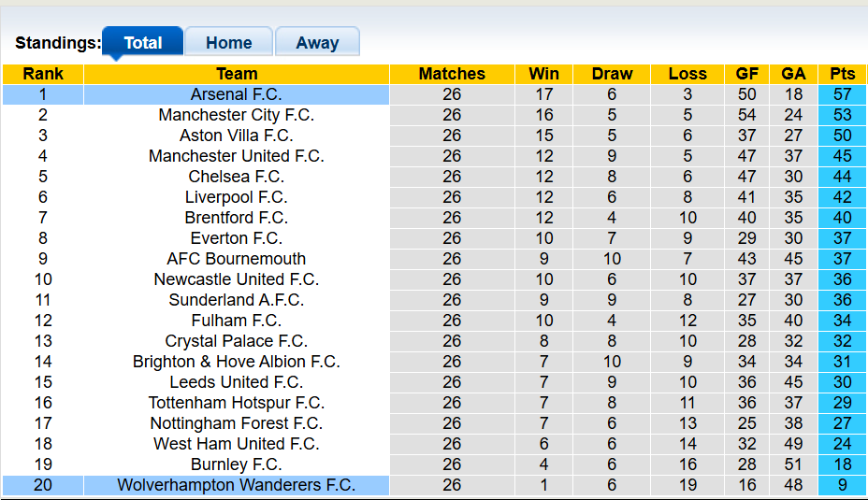Select Chelsea F.C. team name

(x=236, y=177)
